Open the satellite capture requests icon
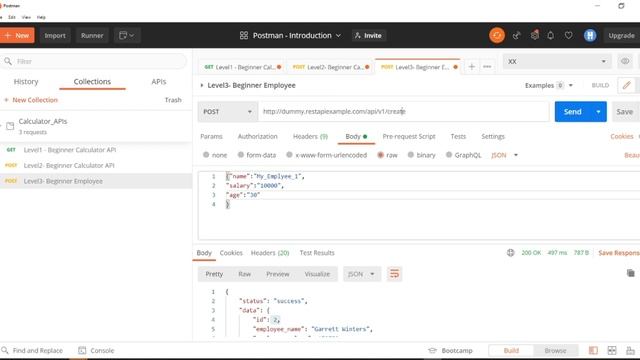Image resolution: width=640 pixels, height=360 pixels. 516,36
